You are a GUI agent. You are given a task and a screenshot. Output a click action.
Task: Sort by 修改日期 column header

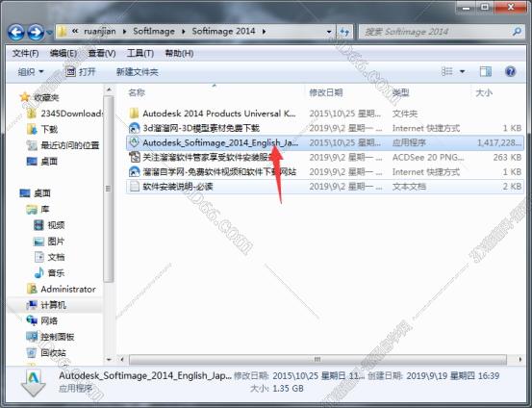point(326,92)
